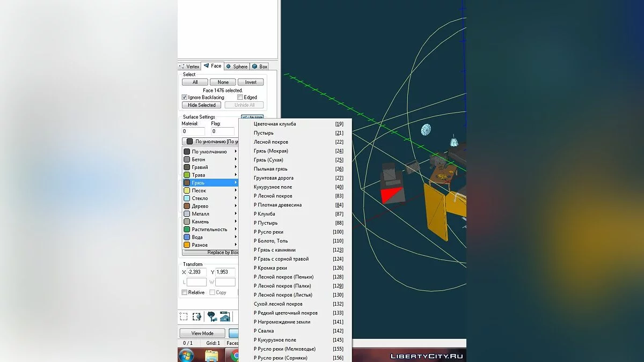Disable the Ignore Backfacing checkbox
This screenshot has width=644, height=362.
[185, 98]
